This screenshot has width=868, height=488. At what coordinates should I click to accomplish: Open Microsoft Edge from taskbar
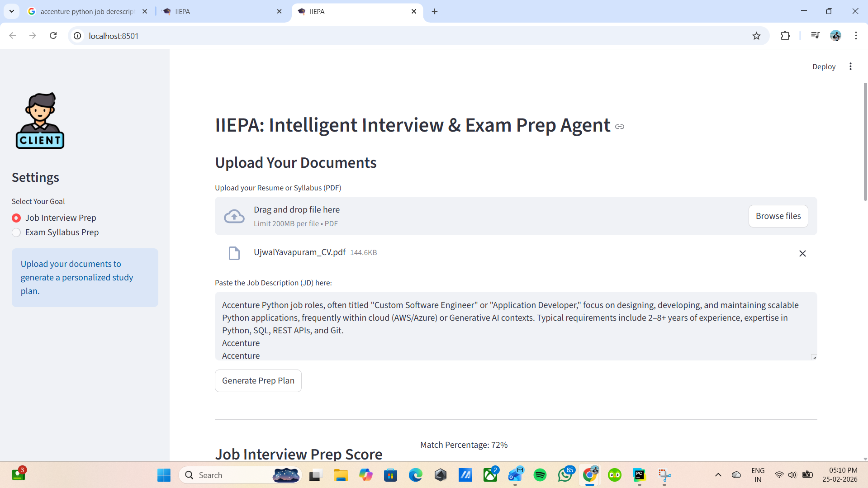coord(415,475)
